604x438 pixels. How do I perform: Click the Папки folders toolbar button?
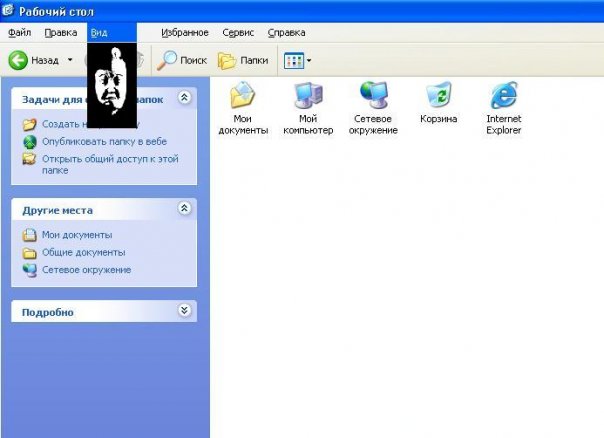243,60
